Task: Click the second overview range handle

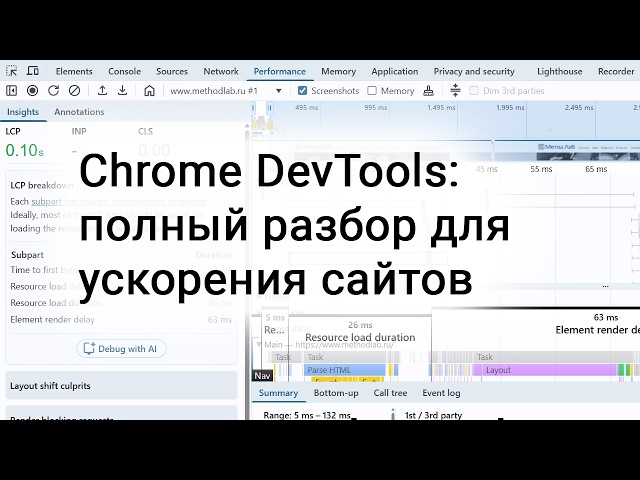Action: [x=270, y=108]
